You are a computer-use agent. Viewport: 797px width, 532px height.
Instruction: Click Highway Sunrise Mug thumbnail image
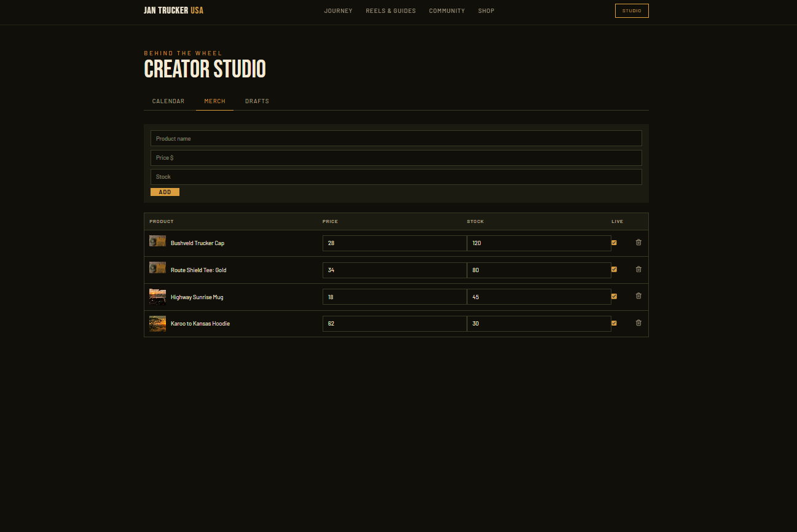157,297
